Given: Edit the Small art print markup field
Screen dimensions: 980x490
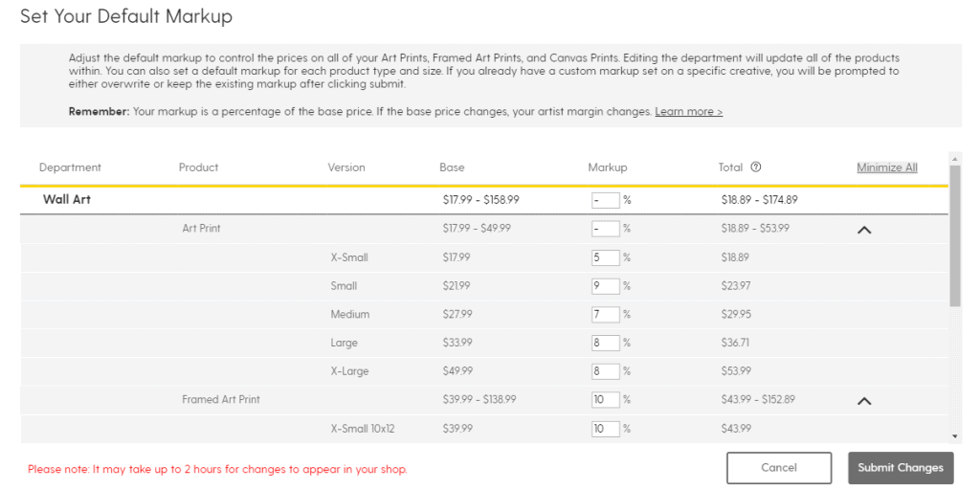Looking at the screenshot, I should click(x=605, y=285).
